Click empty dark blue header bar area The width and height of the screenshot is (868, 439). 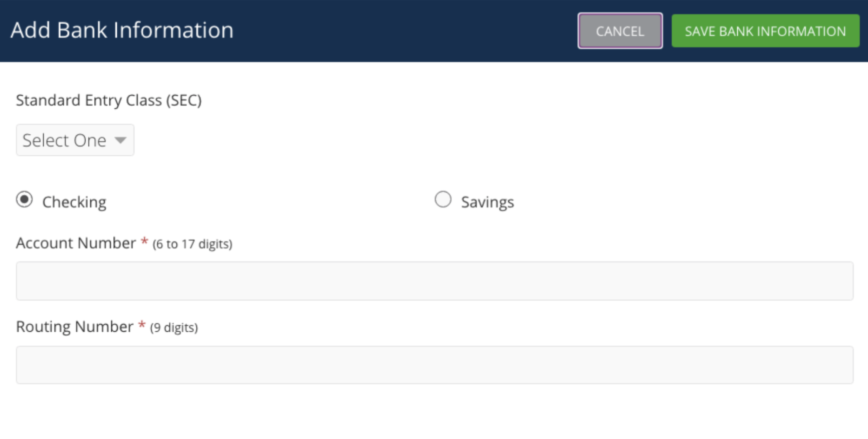click(401, 31)
